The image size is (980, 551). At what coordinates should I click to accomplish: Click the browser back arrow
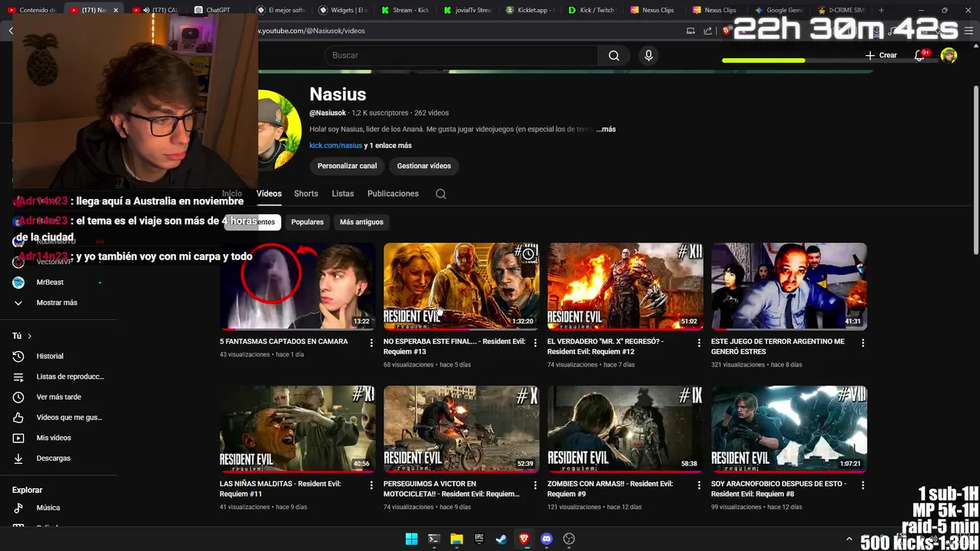[11, 31]
